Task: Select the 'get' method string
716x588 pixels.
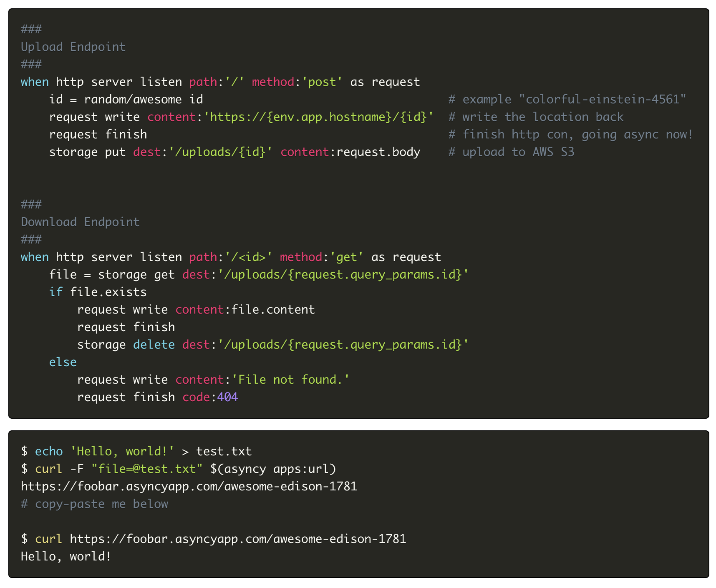Action: click(x=346, y=257)
